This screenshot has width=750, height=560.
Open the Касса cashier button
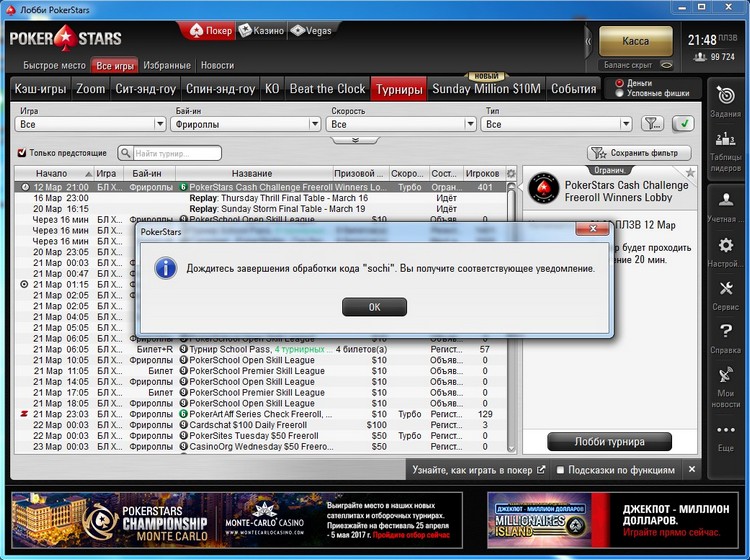(x=636, y=41)
